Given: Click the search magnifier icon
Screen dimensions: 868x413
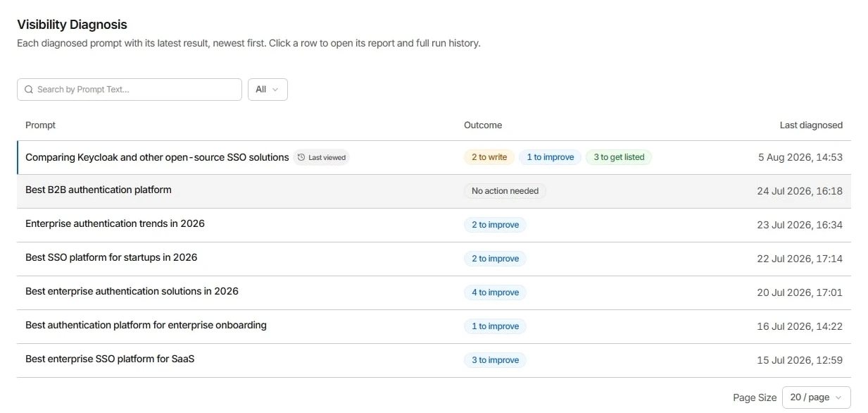Looking at the screenshot, I should [29, 90].
